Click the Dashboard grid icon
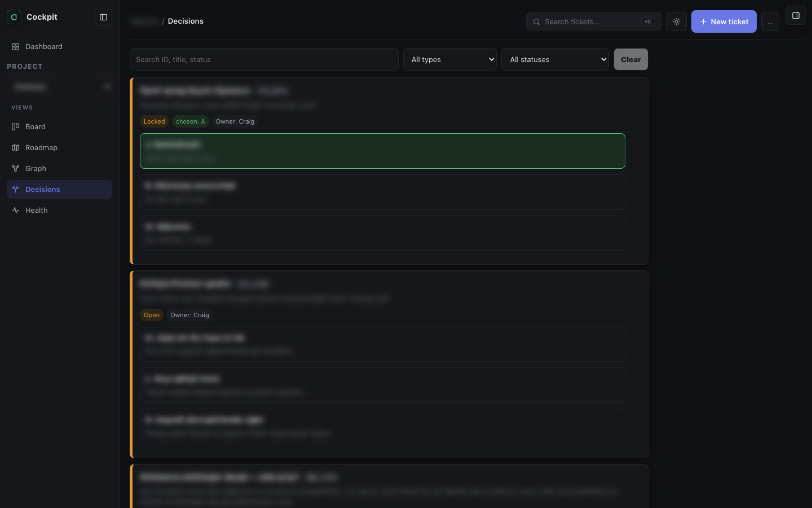The height and width of the screenshot is (508, 812). 15,46
